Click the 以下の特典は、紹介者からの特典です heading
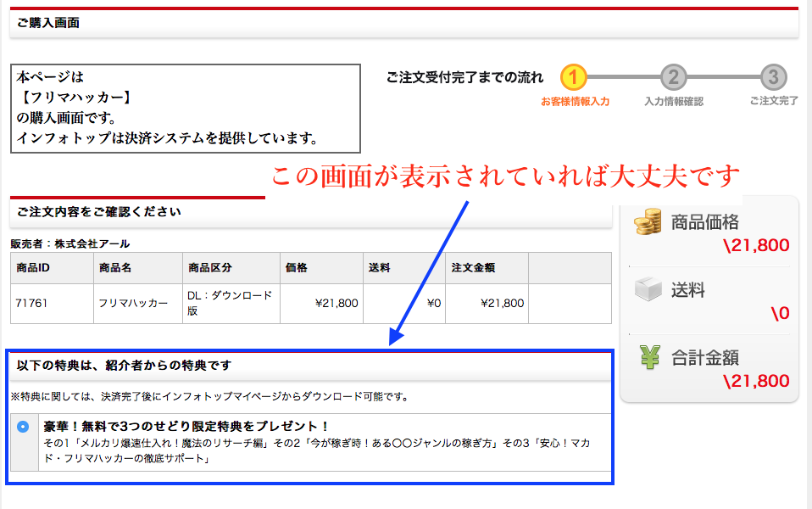 [x=124, y=366]
